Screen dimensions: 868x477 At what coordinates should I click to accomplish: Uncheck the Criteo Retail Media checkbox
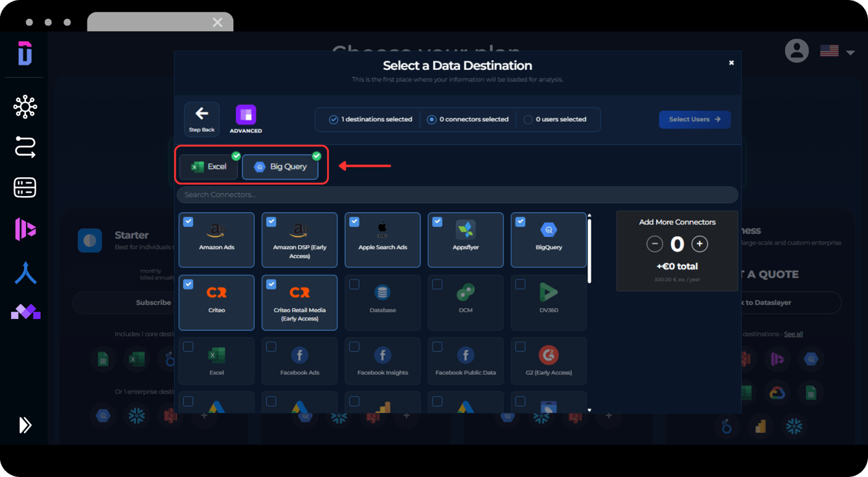point(271,284)
